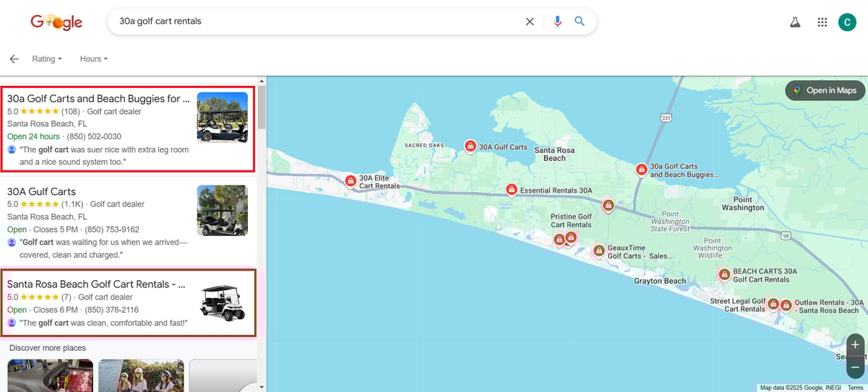
Task: Zoom out on the map
Action: 855,367
